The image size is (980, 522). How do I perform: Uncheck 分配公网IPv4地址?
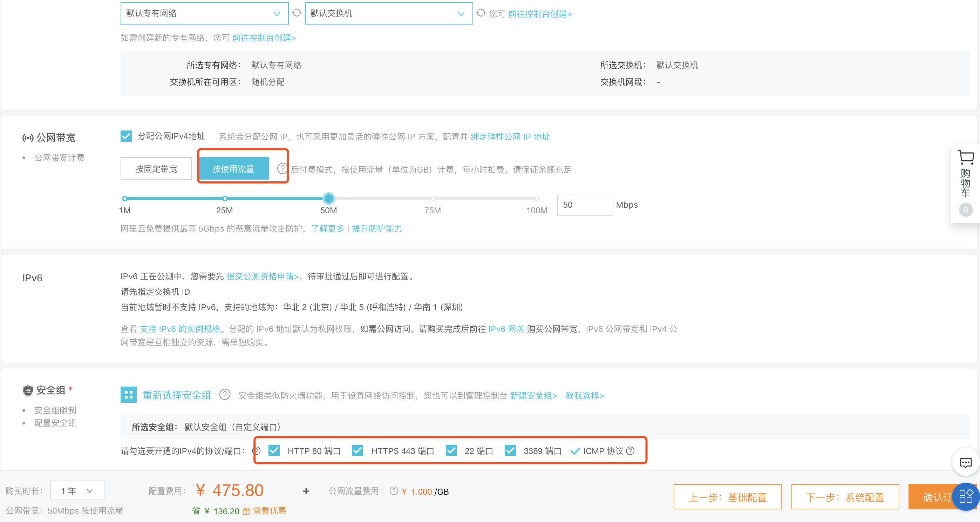[126, 136]
